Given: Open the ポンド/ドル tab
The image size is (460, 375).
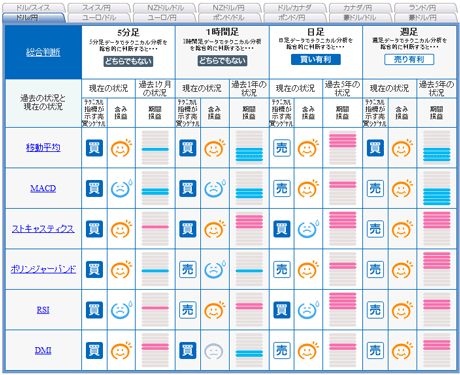Looking at the screenshot, I should [229, 18].
